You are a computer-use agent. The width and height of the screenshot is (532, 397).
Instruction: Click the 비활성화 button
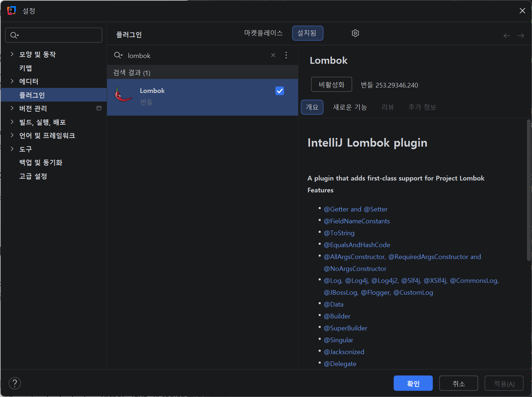tap(331, 85)
